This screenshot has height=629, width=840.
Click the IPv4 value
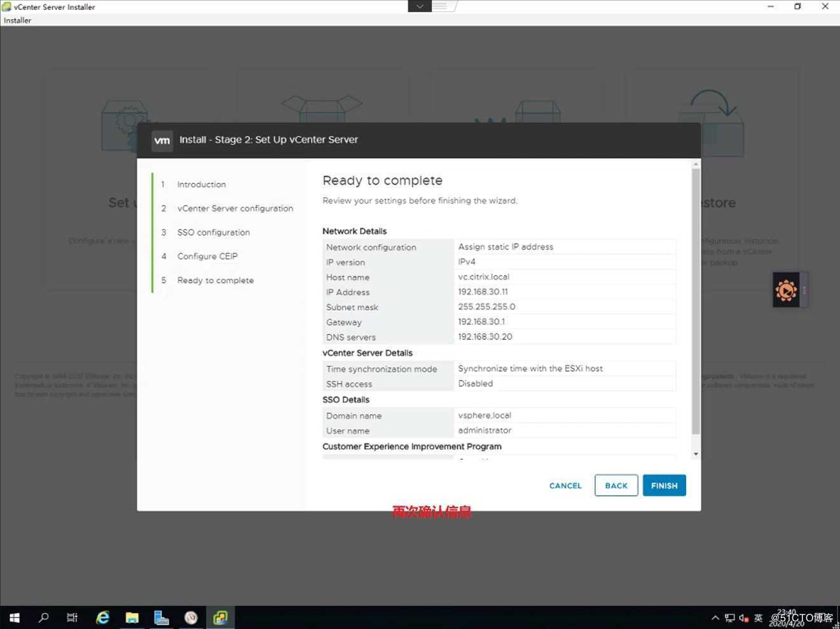(x=467, y=262)
